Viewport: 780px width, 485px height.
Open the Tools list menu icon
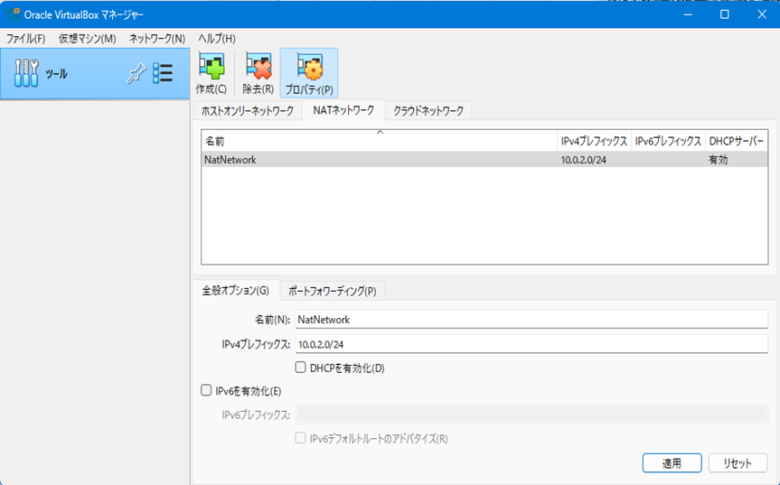(163, 74)
